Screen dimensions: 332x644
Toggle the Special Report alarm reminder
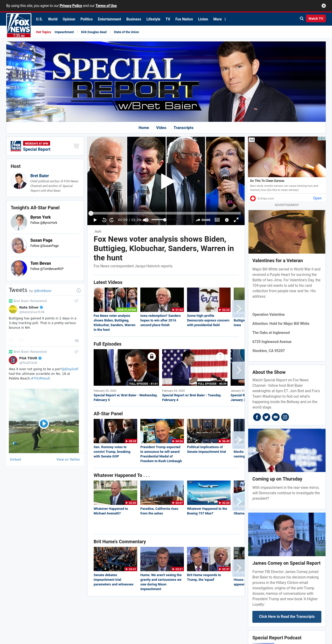point(77,146)
